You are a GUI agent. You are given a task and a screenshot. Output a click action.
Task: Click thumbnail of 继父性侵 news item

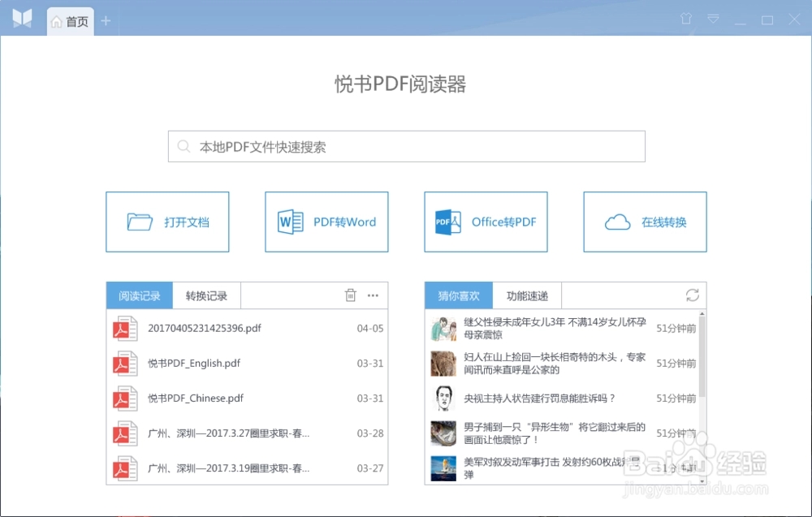click(x=443, y=329)
